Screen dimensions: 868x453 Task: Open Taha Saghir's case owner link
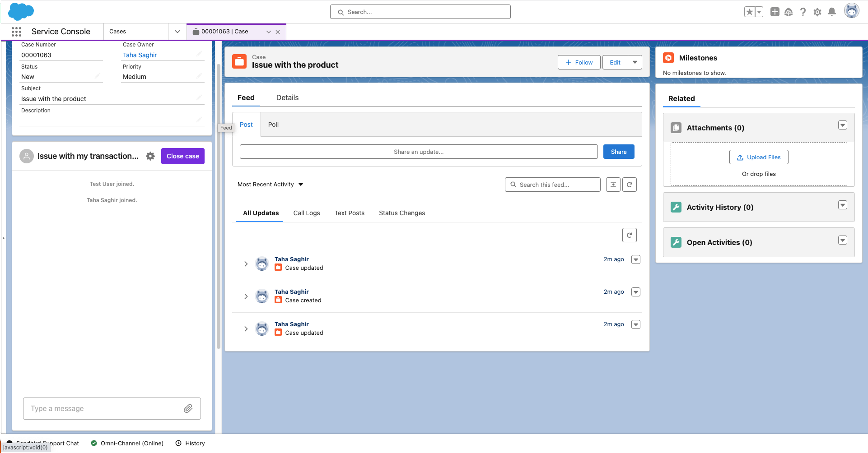(x=139, y=55)
